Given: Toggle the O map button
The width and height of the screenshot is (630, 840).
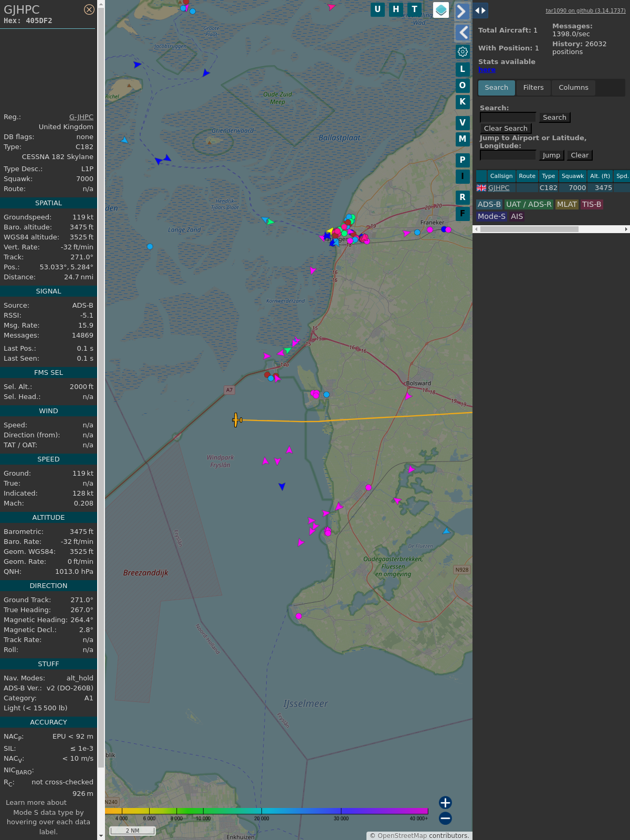Looking at the screenshot, I should [x=463, y=86].
